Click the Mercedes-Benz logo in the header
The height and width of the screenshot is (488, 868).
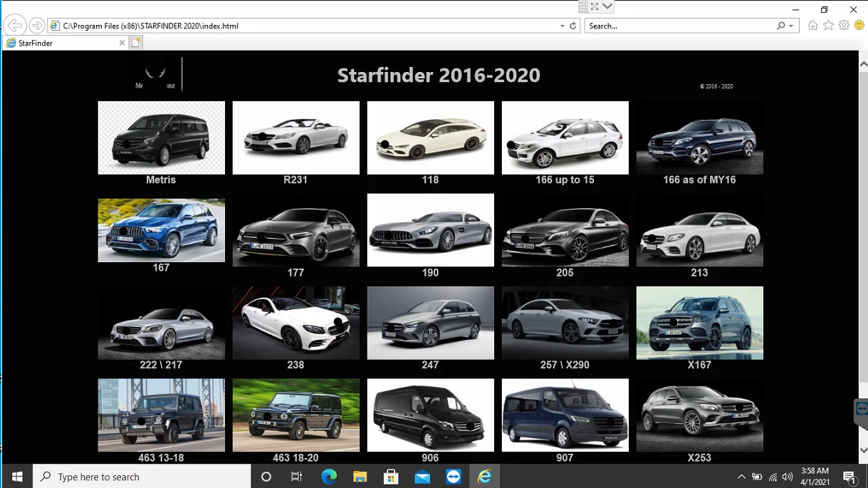155,74
